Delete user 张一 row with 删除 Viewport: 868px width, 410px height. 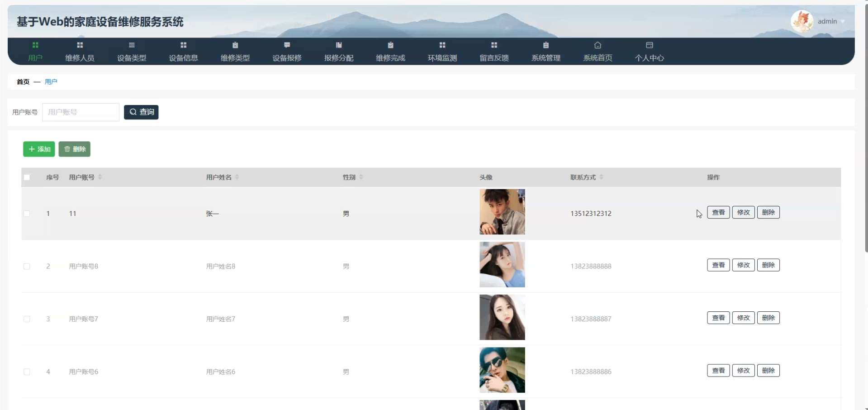click(768, 212)
